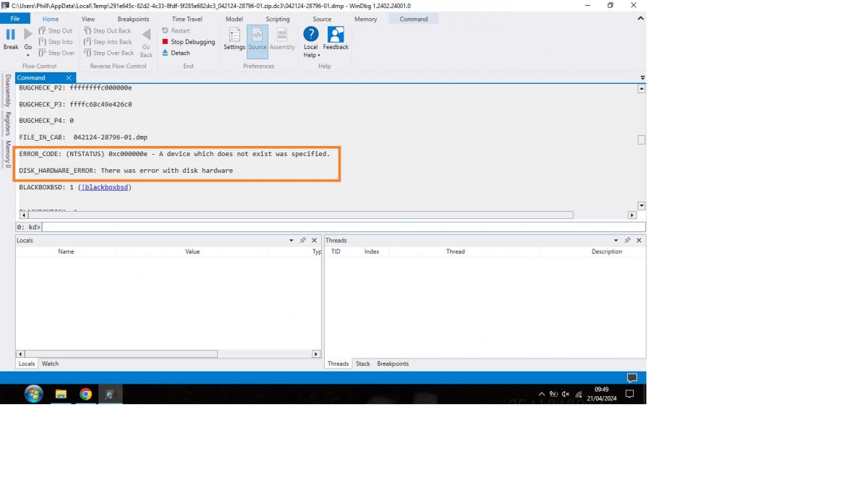Open the Registers side panel
The height and width of the screenshot is (485, 868).
pyautogui.click(x=8, y=124)
